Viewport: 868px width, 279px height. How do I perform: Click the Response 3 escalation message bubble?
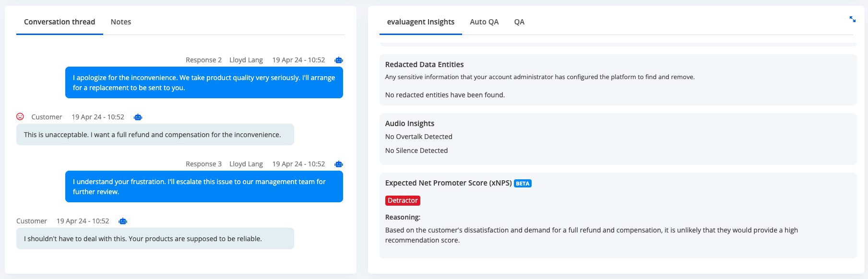pyautogui.click(x=204, y=186)
